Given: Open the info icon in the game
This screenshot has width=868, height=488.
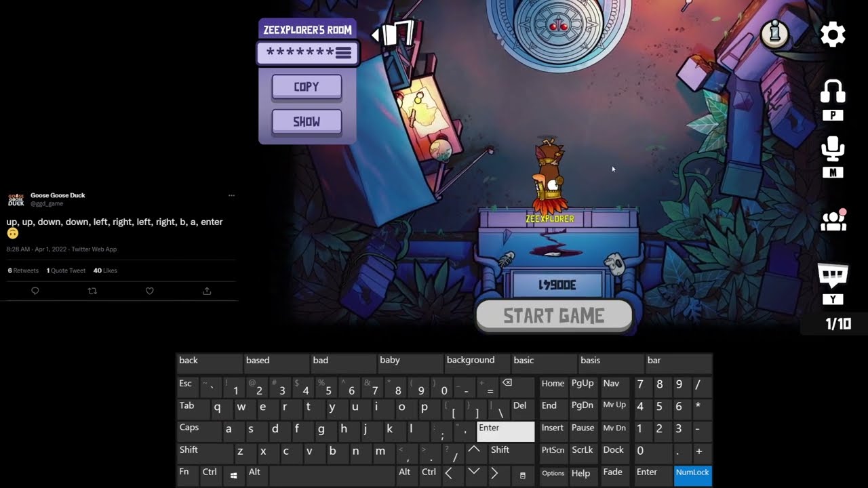Looking at the screenshot, I should (x=774, y=33).
